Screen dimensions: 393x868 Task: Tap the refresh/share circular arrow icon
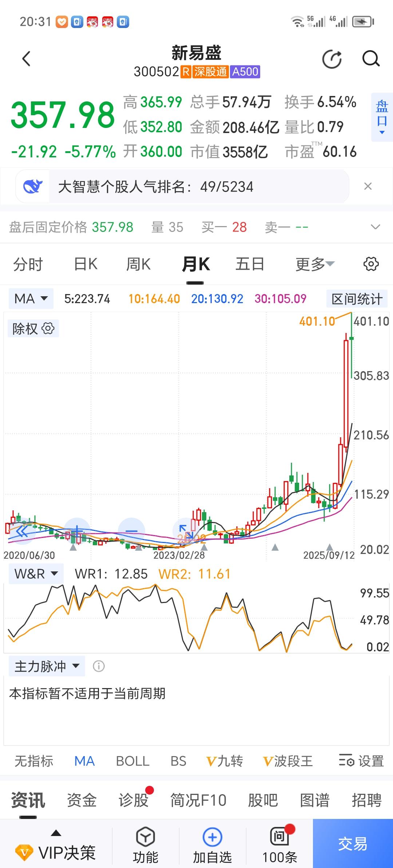332,59
